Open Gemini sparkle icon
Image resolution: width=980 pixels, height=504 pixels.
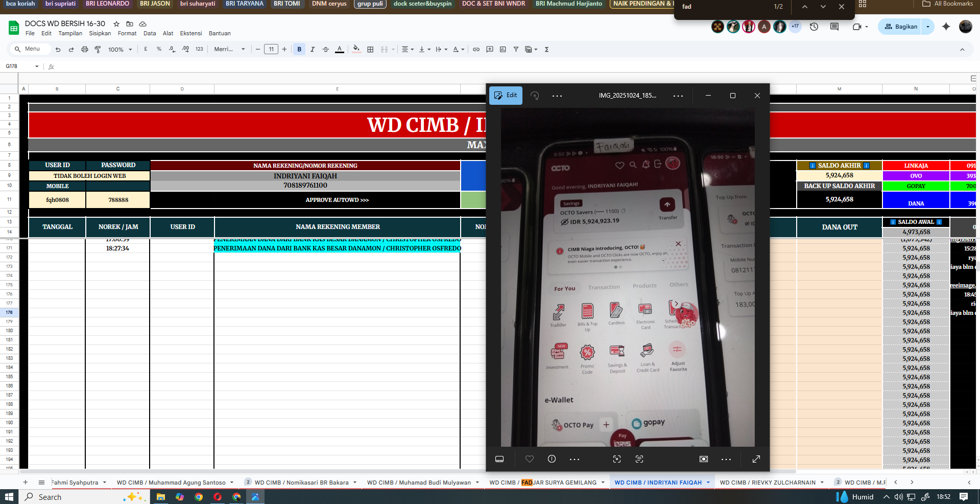point(946,27)
